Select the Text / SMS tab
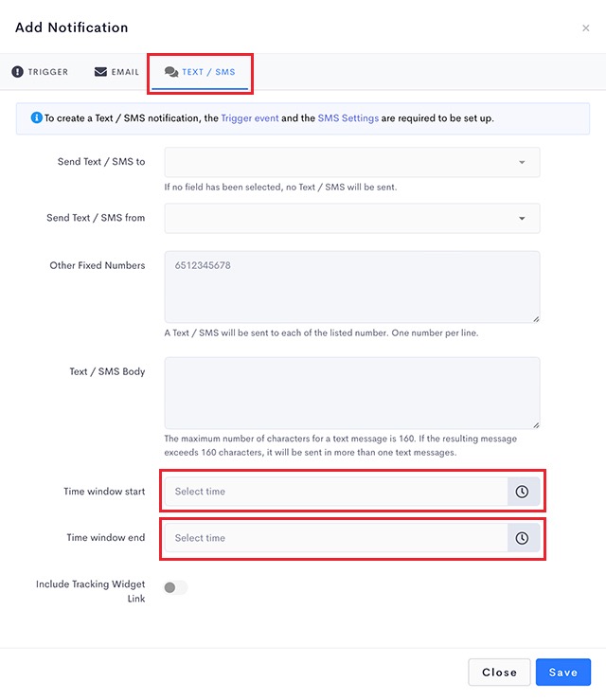 [200, 72]
